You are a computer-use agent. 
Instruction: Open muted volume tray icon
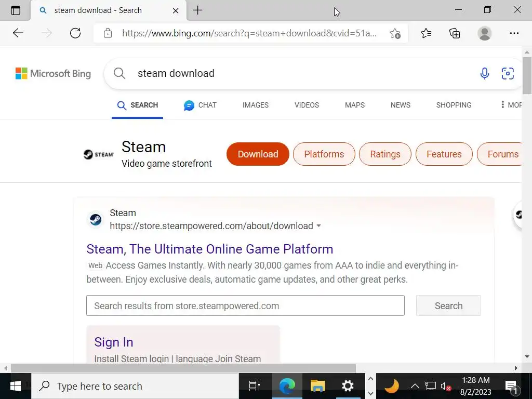(445, 386)
